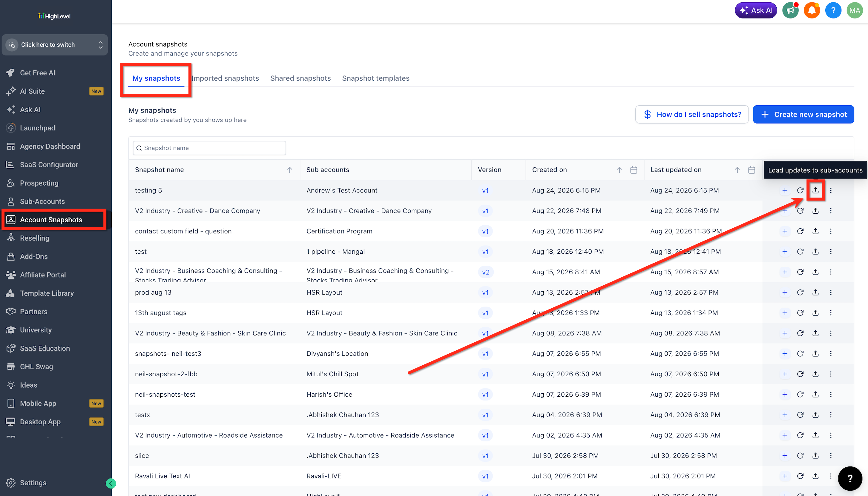Click share icon for Ravali Live Text AI

click(x=815, y=476)
